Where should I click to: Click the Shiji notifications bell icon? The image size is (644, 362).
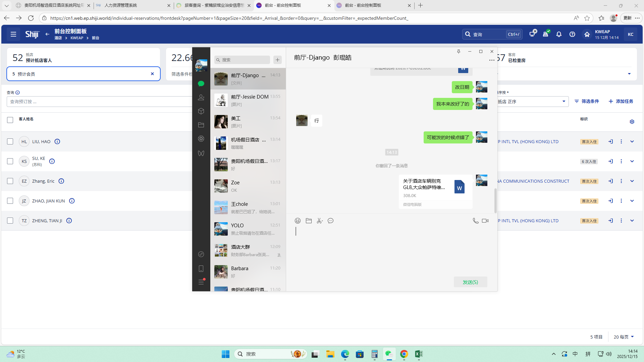[559, 34]
